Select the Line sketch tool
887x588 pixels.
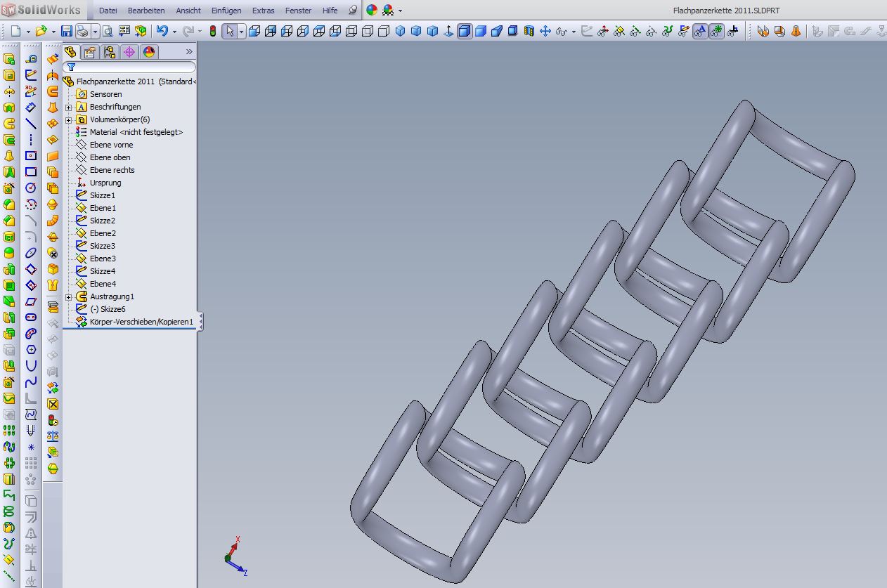(31, 123)
